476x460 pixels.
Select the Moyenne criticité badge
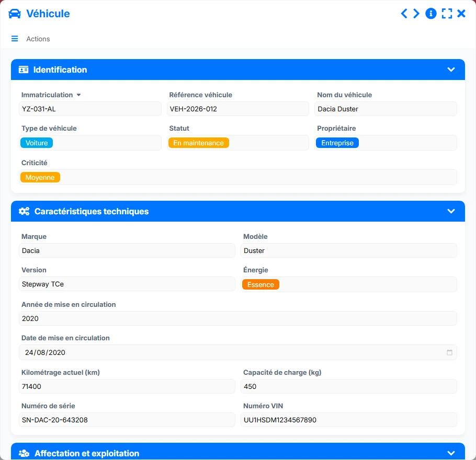coord(40,178)
